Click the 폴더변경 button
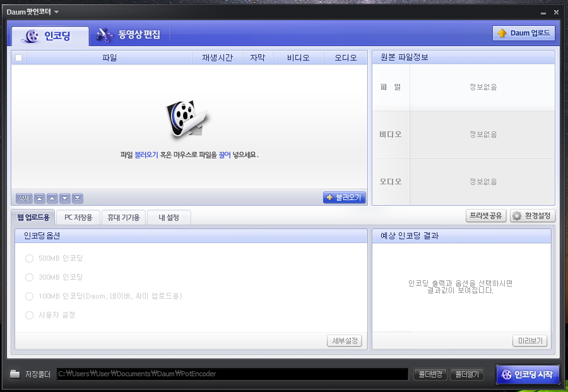Screen dimensions: 568x392 (x=430, y=374)
